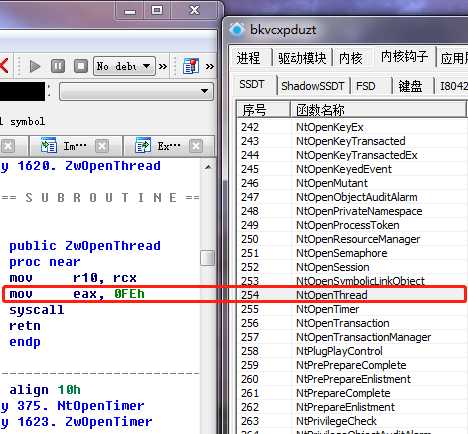Image resolution: width=468 pixels, height=434 pixels.
Task: Select row 254 NtOpenThread
Action: click(x=352, y=295)
